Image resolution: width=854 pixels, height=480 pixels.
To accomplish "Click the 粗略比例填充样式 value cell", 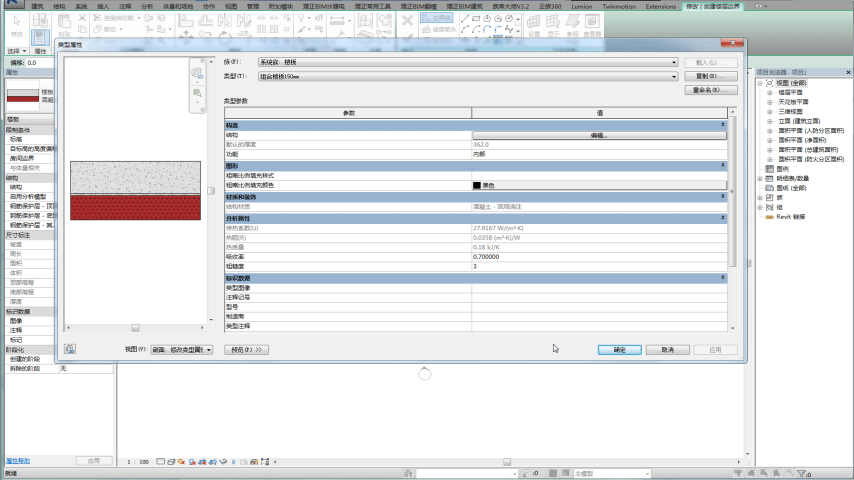I will coord(599,175).
